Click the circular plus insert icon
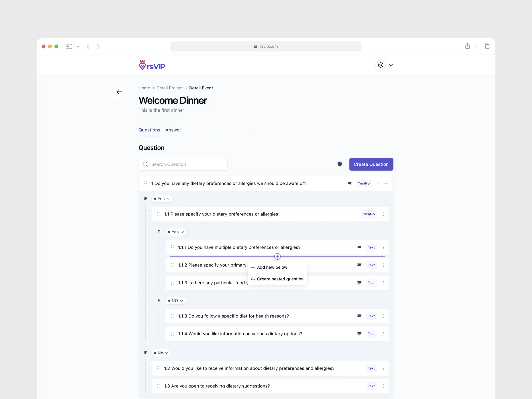 click(277, 256)
